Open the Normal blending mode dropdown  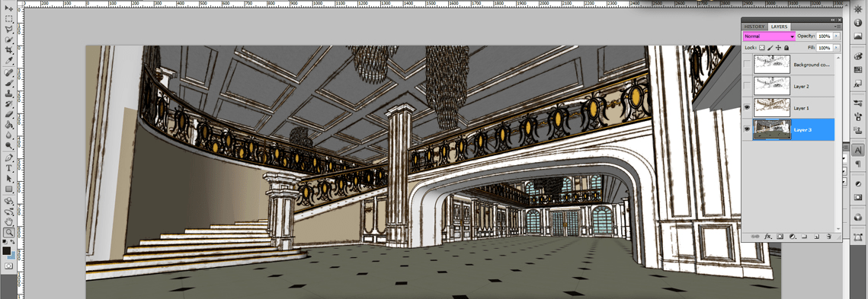pos(769,36)
